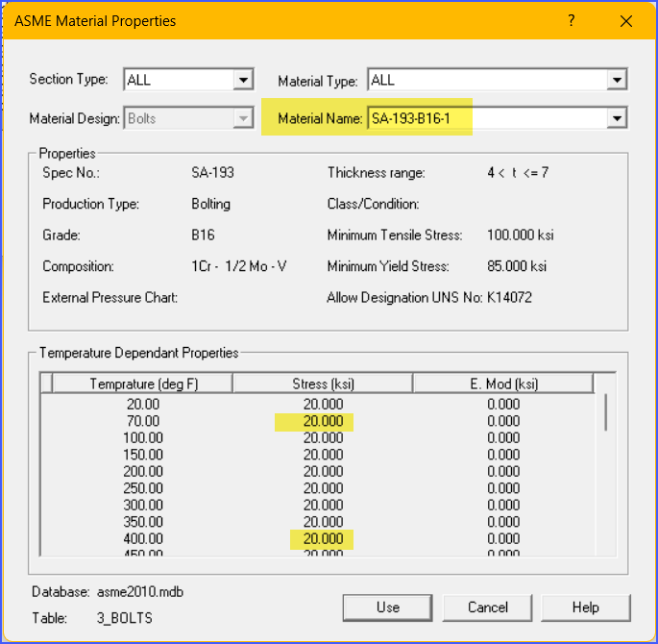This screenshot has width=658, height=644.
Task: Open the Section Type dropdown arrow
Action: [243, 80]
